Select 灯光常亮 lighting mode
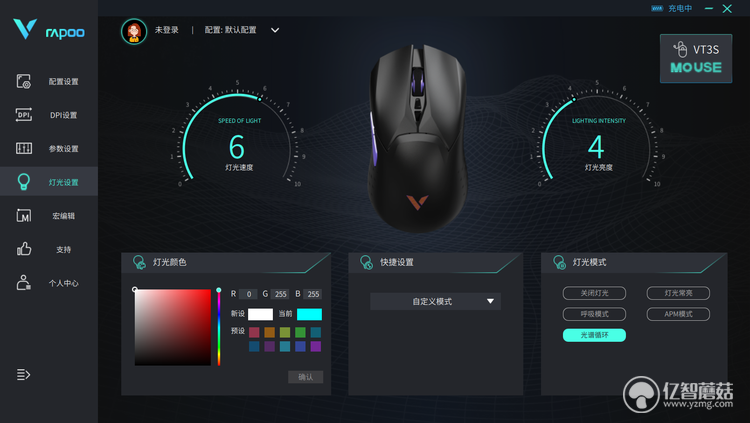 [x=678, y=293]
